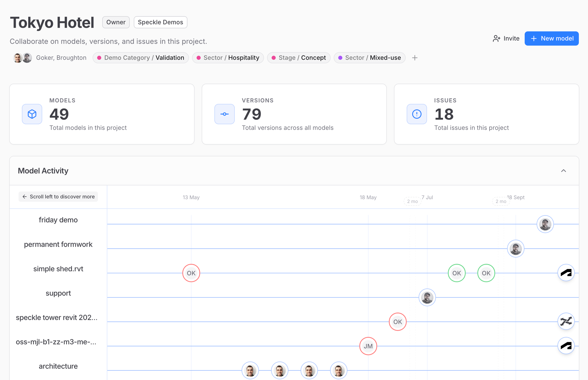588x380 pixels.
Task: Open the speckle tower revit 202... model
Action: point(56,318)
